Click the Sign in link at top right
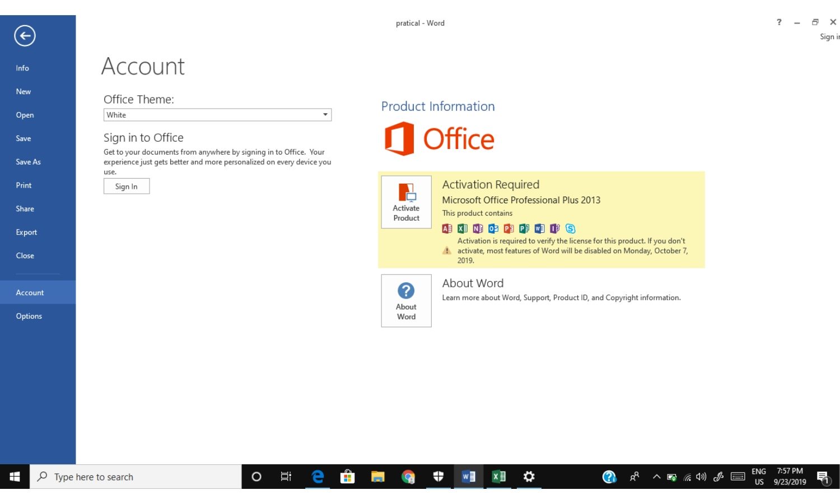 [829, 37]
